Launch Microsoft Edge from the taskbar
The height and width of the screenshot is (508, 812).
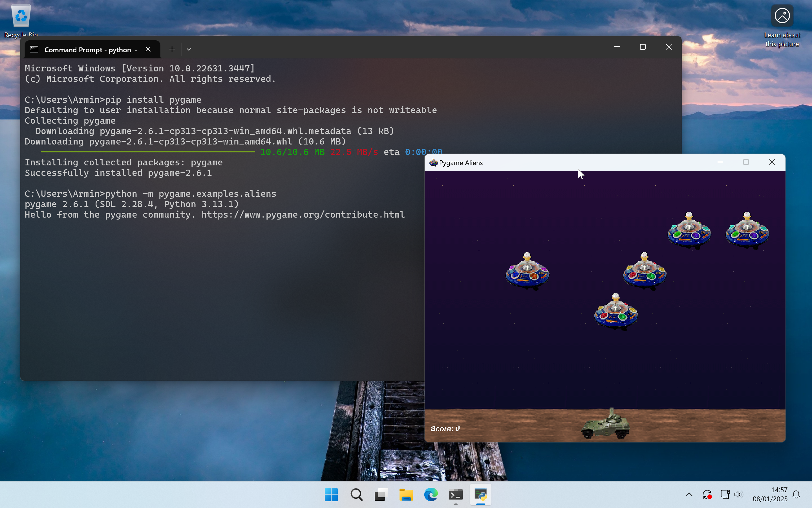click(431, 494)
